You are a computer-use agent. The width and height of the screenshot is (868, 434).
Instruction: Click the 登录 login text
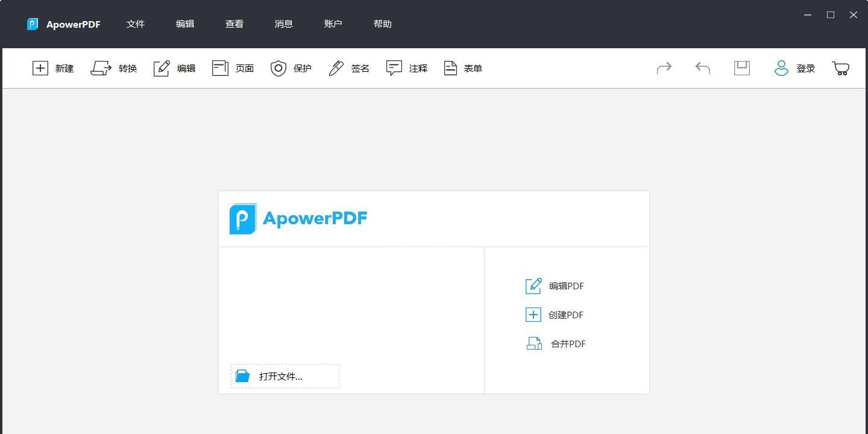tap(806, 68)
